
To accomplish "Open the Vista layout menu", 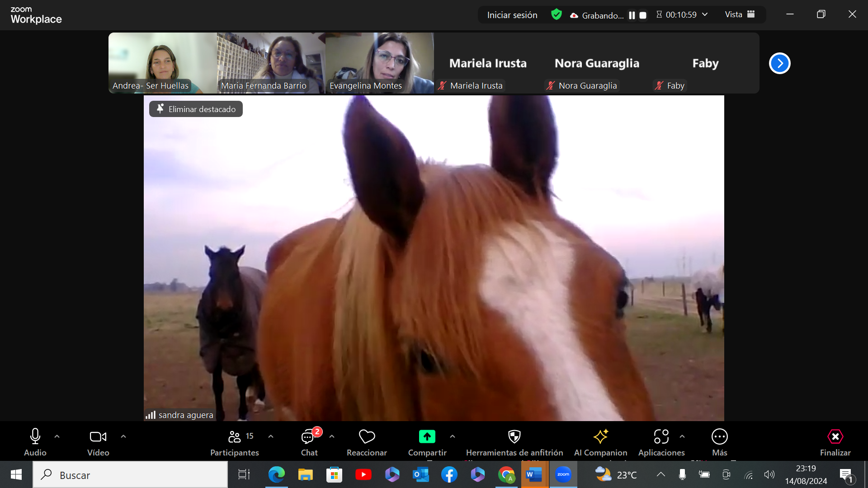I will click(740, 14).
